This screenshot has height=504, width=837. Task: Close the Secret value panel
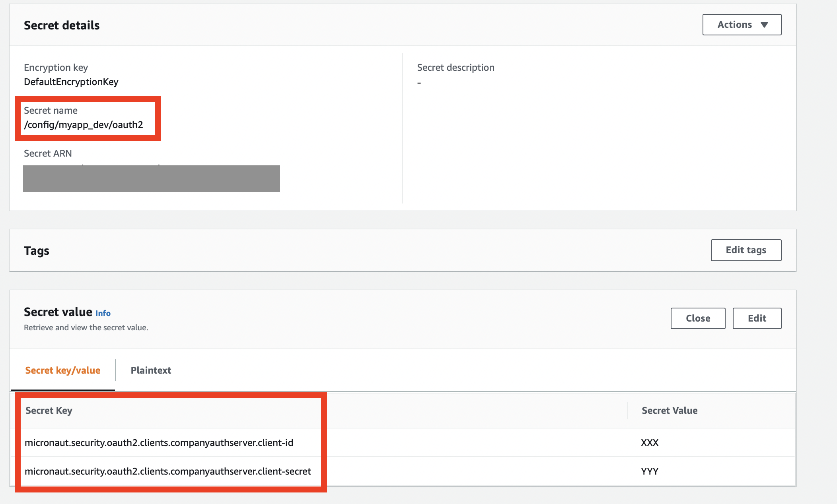point(697,318)
